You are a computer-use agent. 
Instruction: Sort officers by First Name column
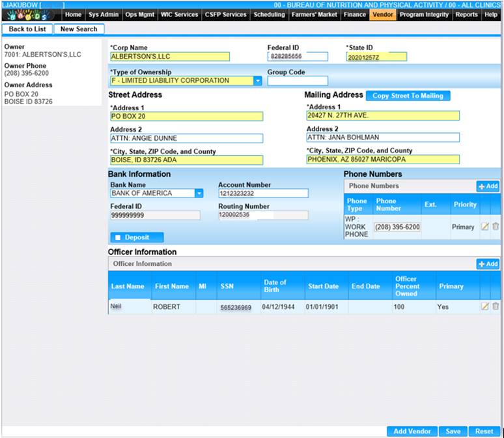coord(173,285)
